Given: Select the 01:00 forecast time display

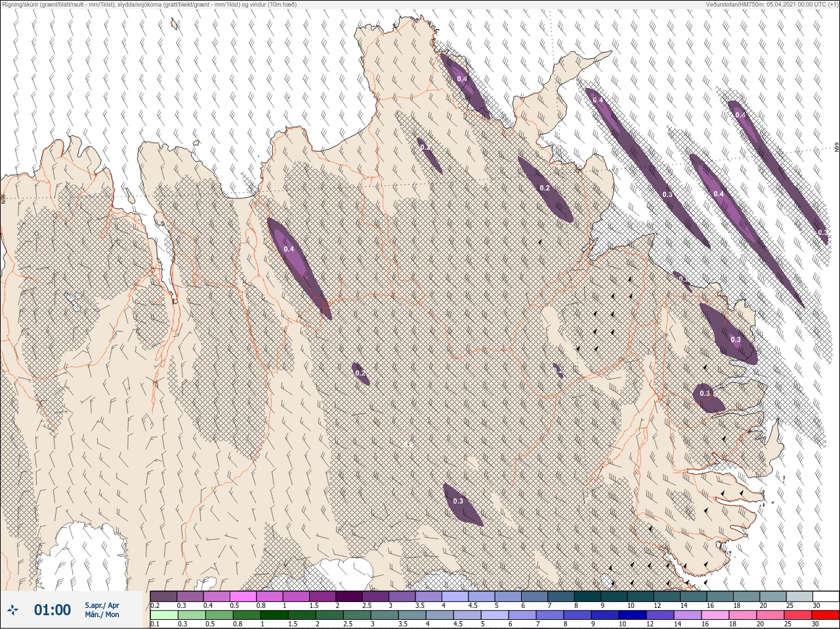Looking at the screenshot, I should (x=52, y=610).
